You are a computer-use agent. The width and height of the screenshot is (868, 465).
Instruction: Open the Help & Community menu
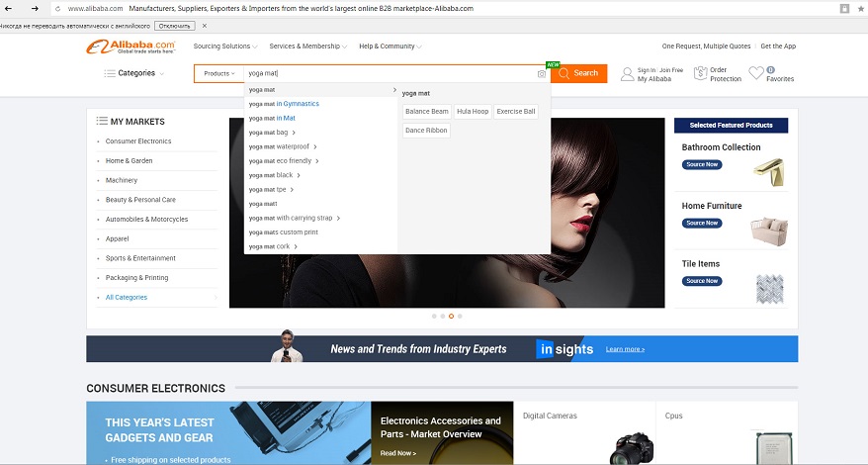pyautogui.click(x=390, y=46)
